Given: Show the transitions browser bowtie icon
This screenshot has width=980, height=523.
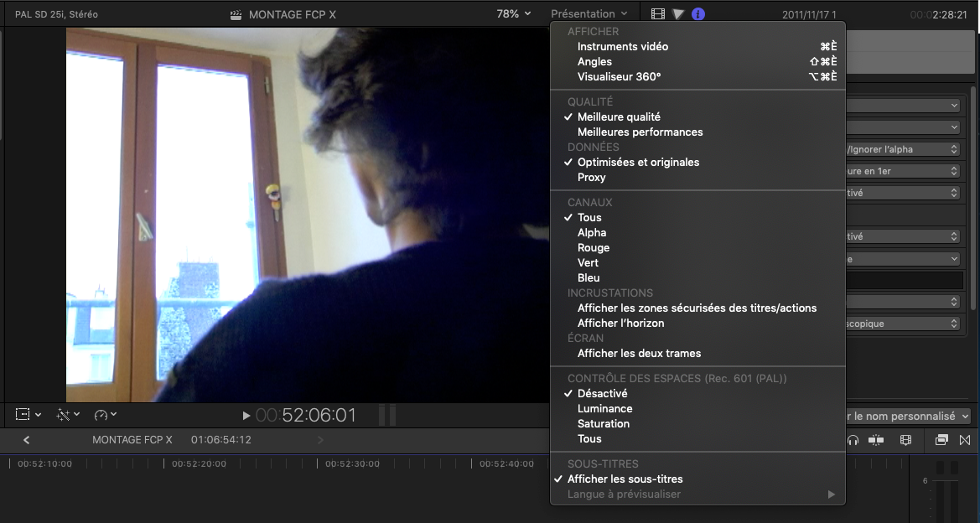Looking at the screenshot, I should [964, 440].
